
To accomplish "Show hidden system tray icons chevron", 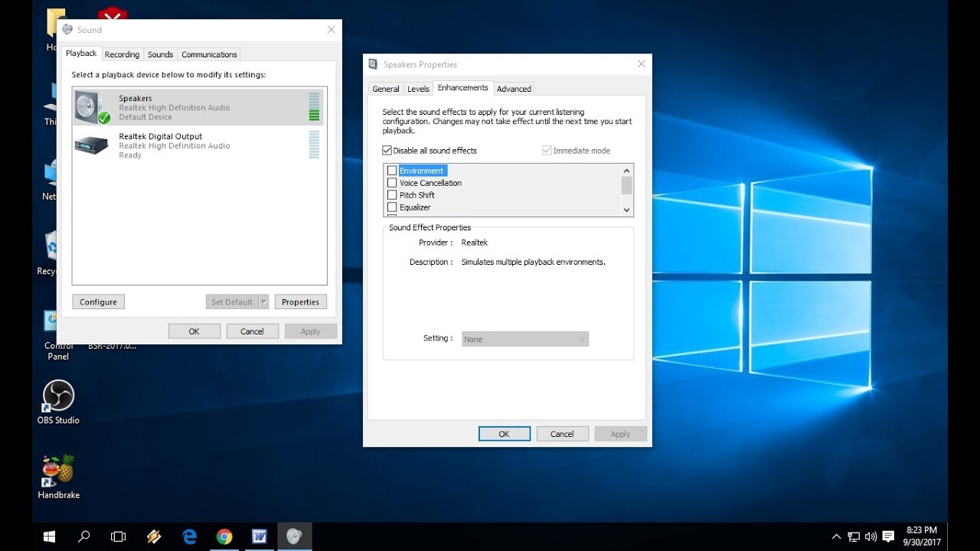I will (836, 536).
